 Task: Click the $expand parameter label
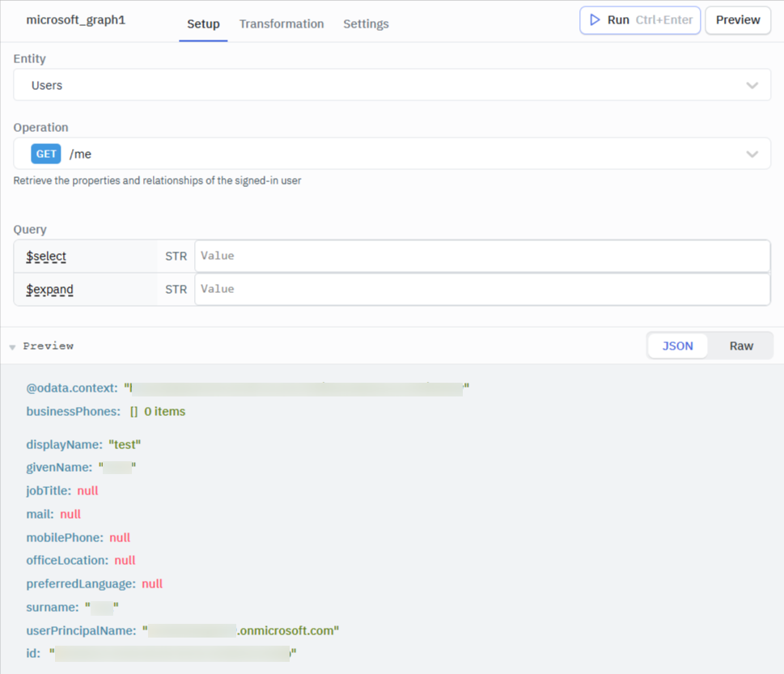49,290
